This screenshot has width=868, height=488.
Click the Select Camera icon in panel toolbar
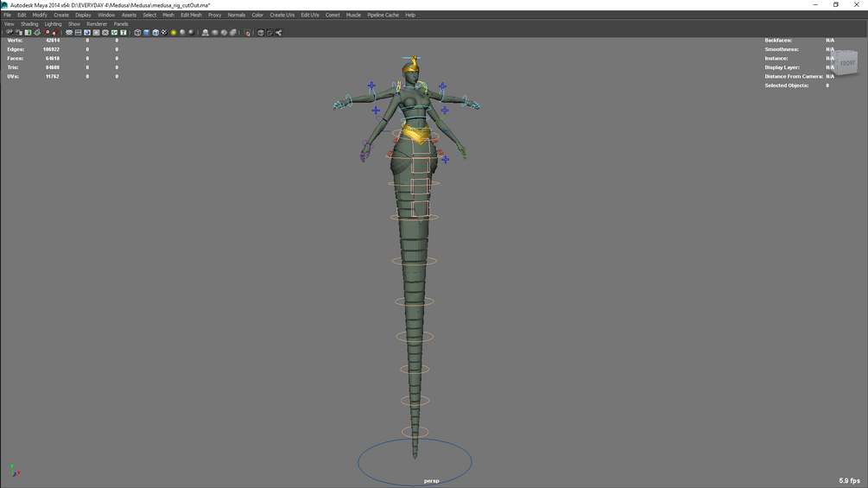coord(10,33)
